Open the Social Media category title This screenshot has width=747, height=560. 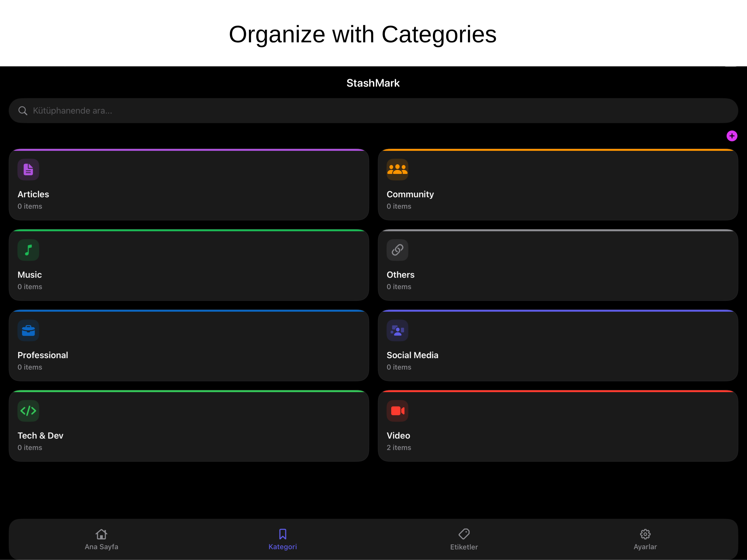(412, 355)
